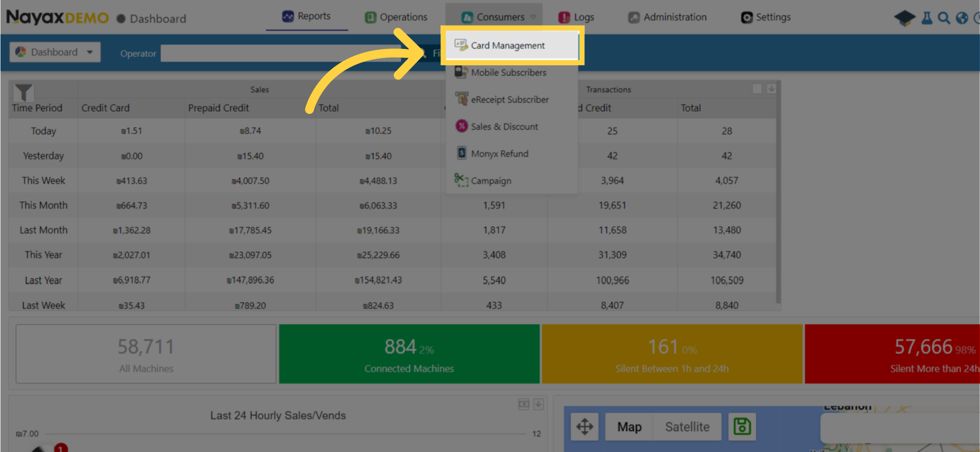Choose Mobile Subscribers menu entry
The height and width of the screenshot is (452, 980).
point(508,72)
